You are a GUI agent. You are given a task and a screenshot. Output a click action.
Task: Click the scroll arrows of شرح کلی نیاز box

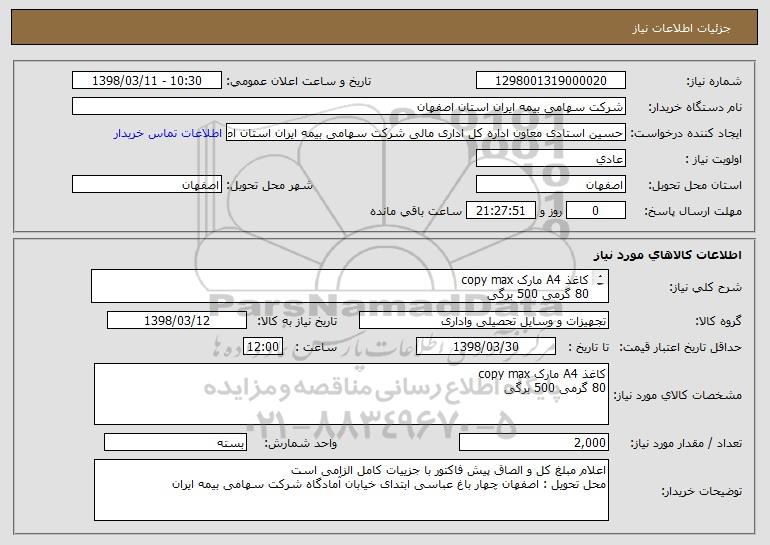click(600, 280)
